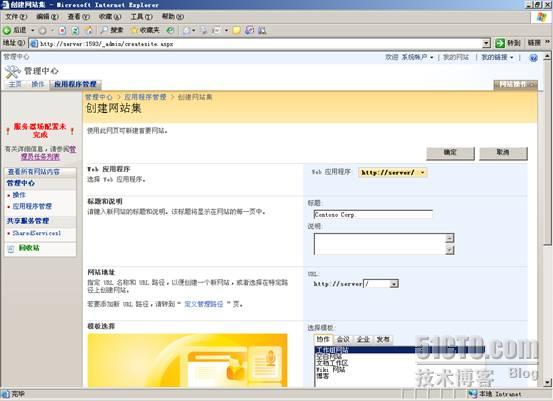Expand the 链接 toolbar chevron

[547, 42]
